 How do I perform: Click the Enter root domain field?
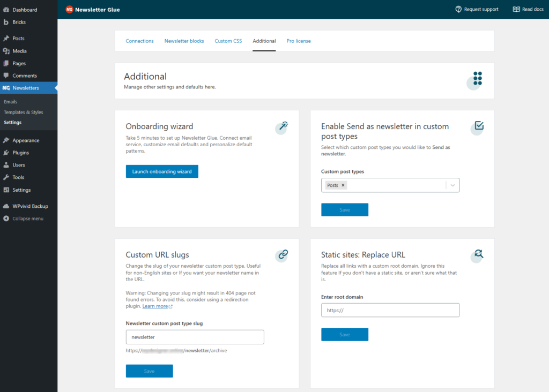(390, 310)
